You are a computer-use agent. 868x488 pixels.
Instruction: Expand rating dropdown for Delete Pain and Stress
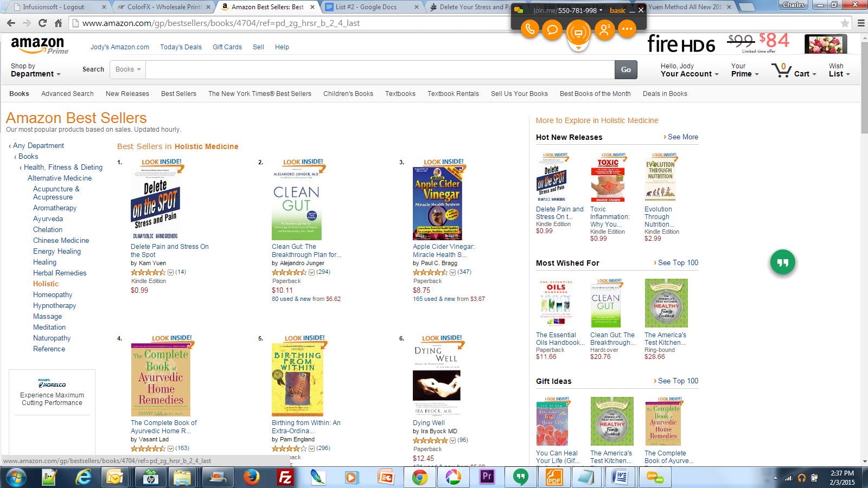170,272
